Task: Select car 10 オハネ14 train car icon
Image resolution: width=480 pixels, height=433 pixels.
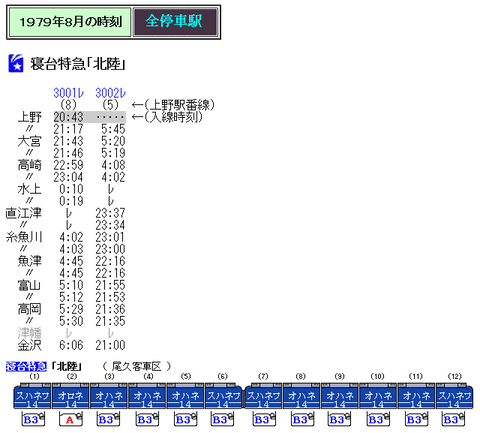Action: [x=378, y=396]
